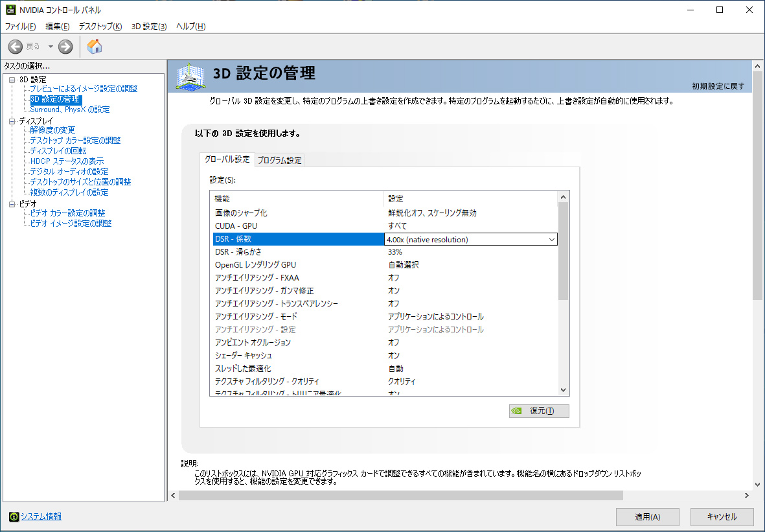This screenshot has width=765, height=532.
Task: Click main panel scroll-up arrow
Action: tap(757, 66)
